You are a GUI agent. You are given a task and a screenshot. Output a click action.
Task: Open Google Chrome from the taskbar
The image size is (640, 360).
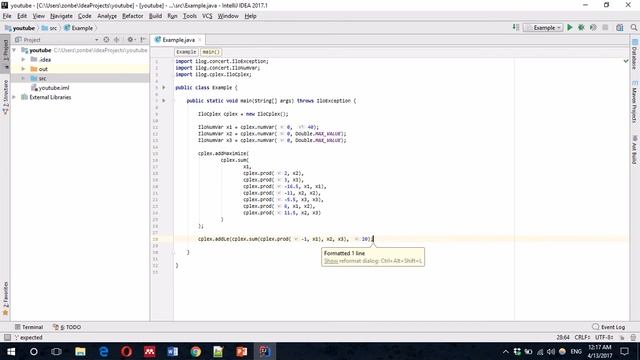(196, 351)
